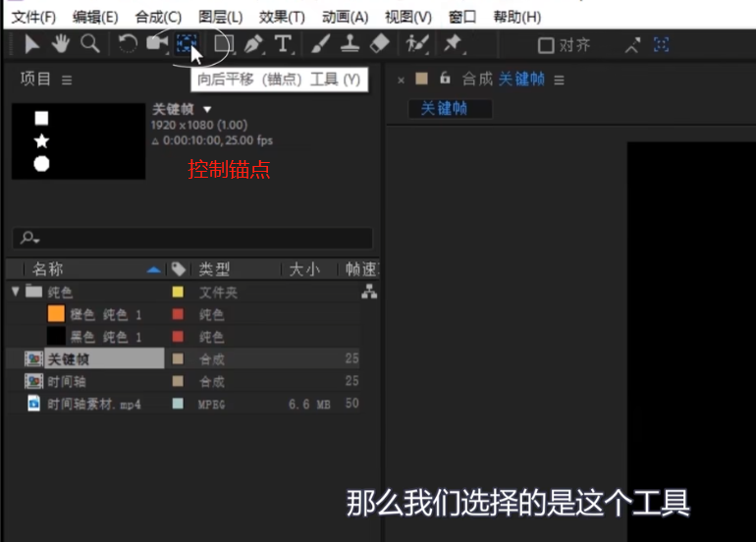This screenshot has width=756, height=542.
Task: Select the Puppet Pin tool
Action: tap(454, 44)
